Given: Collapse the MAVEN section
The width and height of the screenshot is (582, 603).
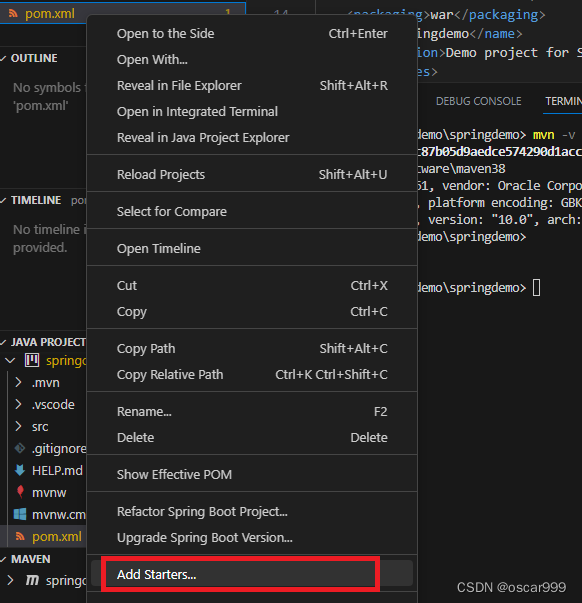Looking at the screenshot, I should [3, 559].
